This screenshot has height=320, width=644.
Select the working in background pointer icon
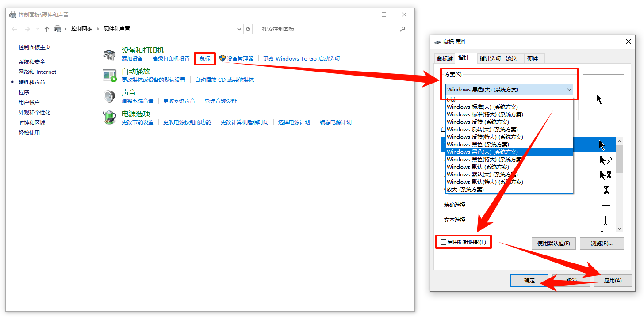point(606,175)
